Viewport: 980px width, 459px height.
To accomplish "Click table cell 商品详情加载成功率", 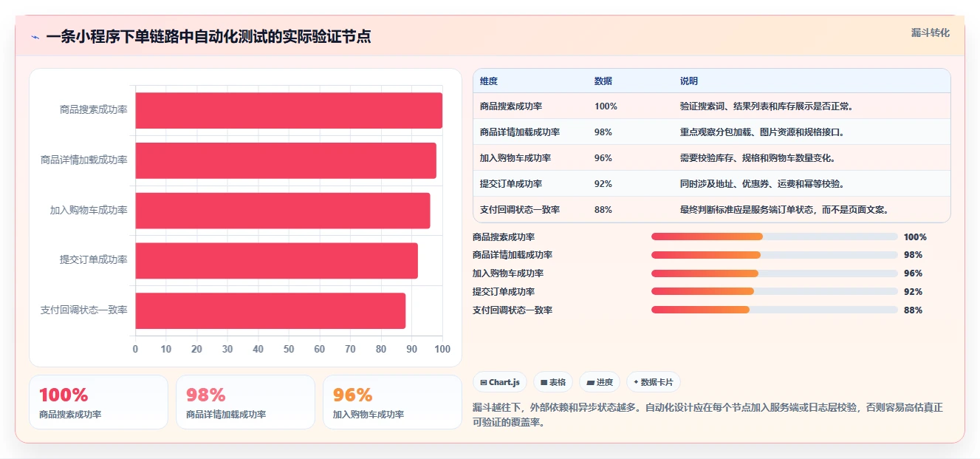I will (x=520, y=132).
